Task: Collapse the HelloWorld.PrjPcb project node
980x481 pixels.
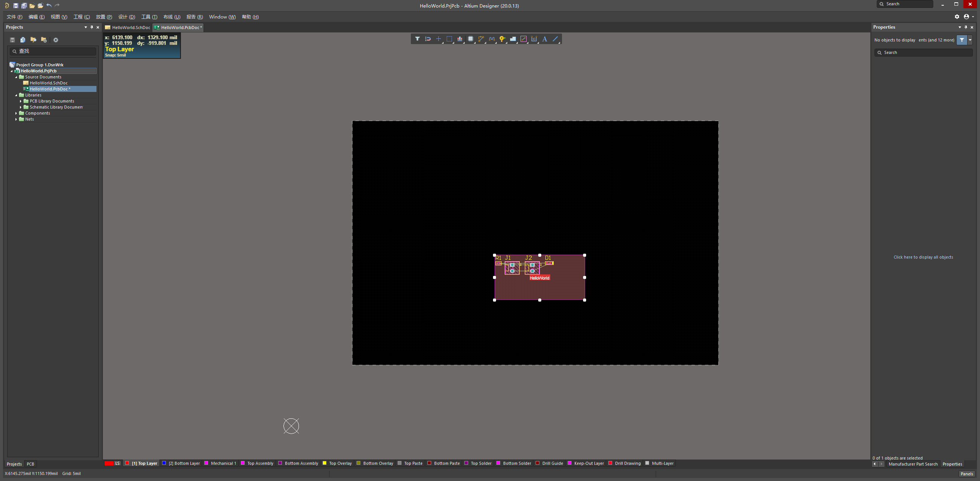Action: [x=12, y=71]
